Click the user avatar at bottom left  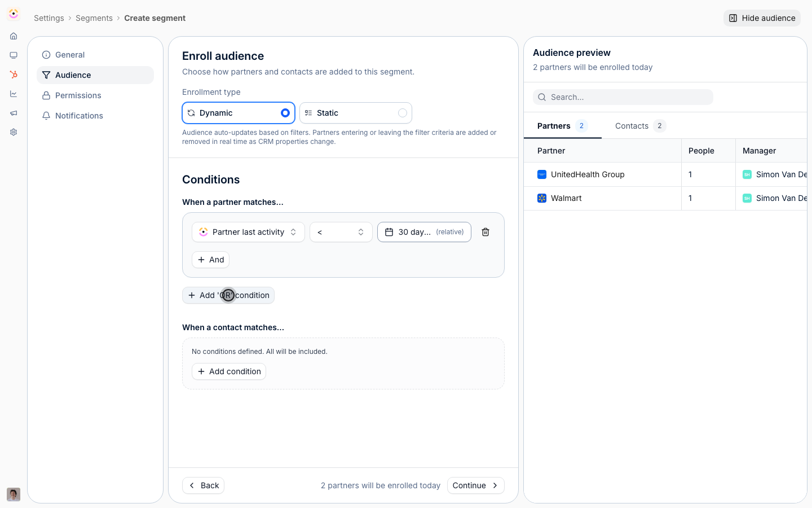point(14,494)
